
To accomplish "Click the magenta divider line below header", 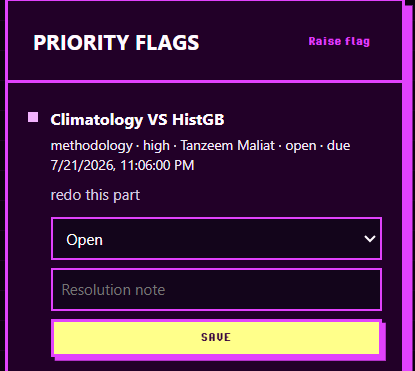I will click(205, 81).
